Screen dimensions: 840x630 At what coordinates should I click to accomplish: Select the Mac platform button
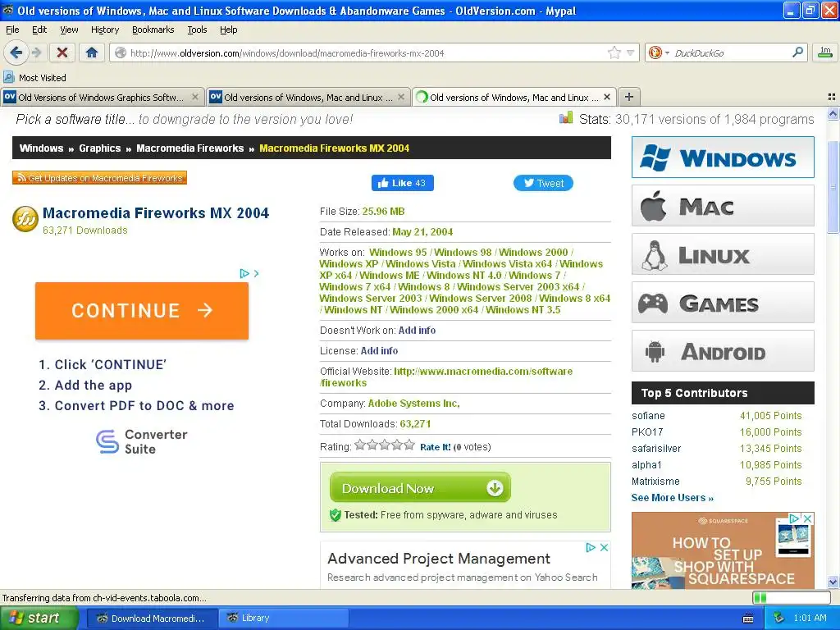coord(723,206)
